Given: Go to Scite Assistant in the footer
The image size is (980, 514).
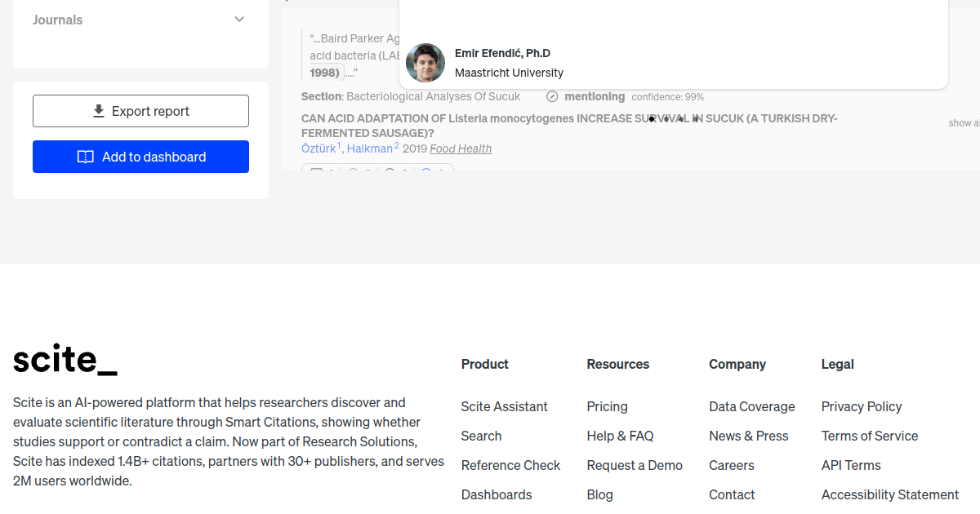Looking at the screenshot, I should [x=504, y=406].
